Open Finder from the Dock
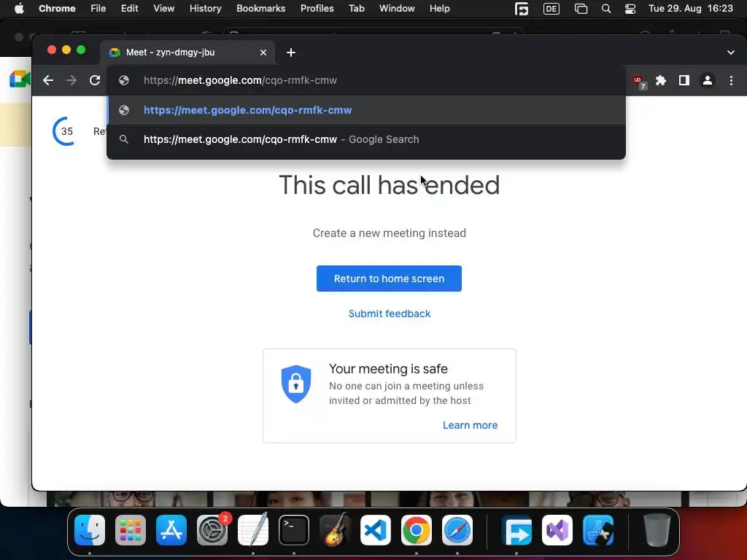 [x=90, y=530]
